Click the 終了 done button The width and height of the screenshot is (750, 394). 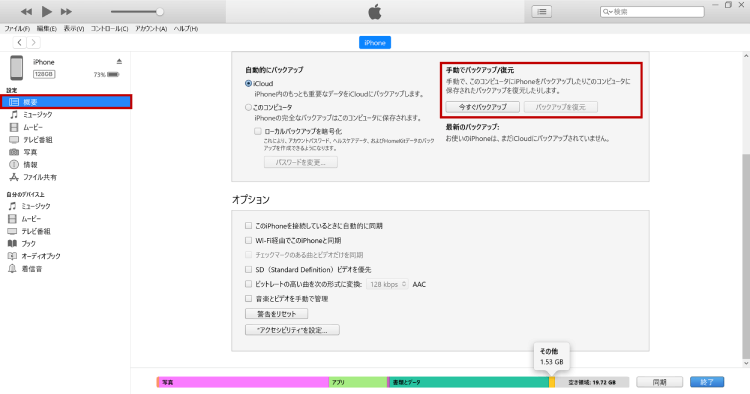pos(707,382)
